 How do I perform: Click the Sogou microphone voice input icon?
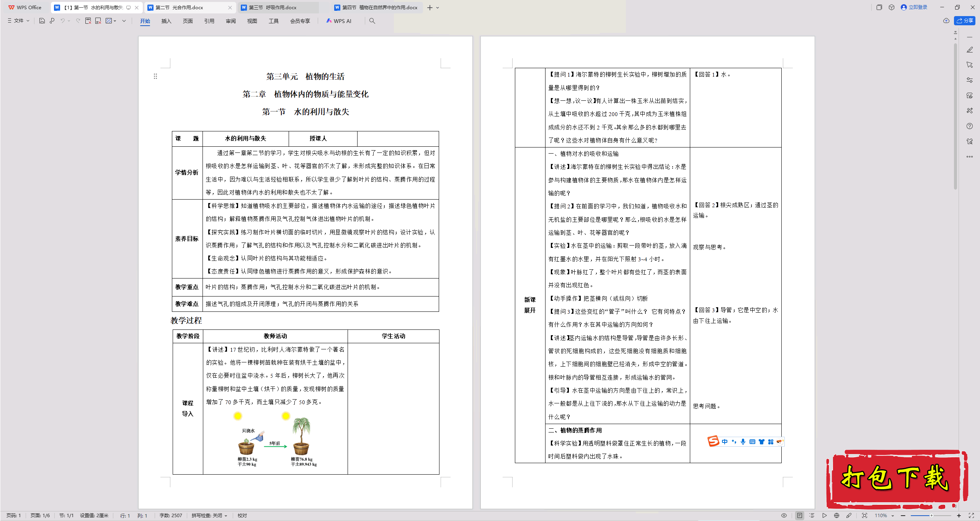click(743, 442)
